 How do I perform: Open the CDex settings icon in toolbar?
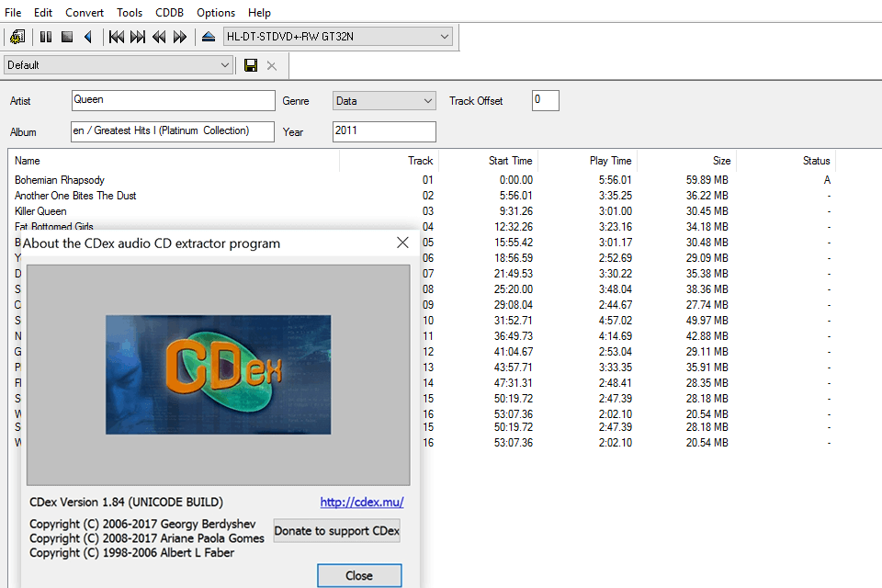point(17,37)
